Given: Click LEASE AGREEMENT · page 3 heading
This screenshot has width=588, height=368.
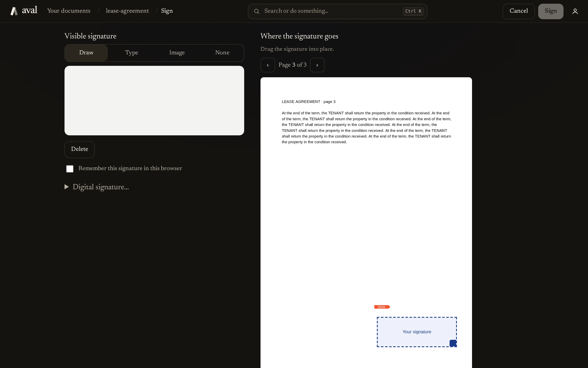Looking at the screenshot, I should tap(308, 102).
